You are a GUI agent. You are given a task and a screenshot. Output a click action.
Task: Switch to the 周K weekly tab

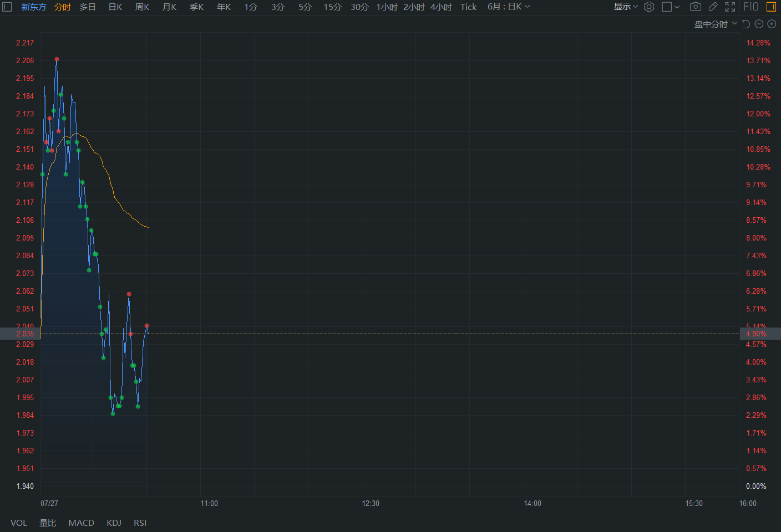click(x=143, y=7)
